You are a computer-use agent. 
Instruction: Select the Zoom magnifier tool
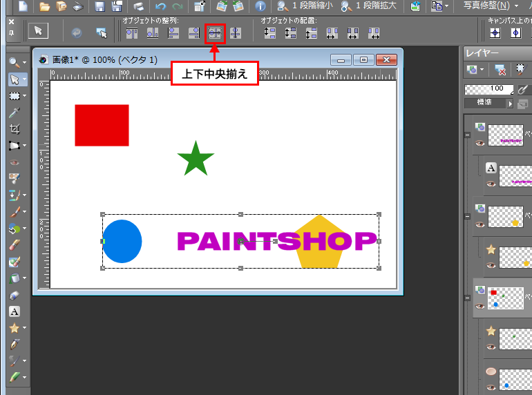coord(14,62)
